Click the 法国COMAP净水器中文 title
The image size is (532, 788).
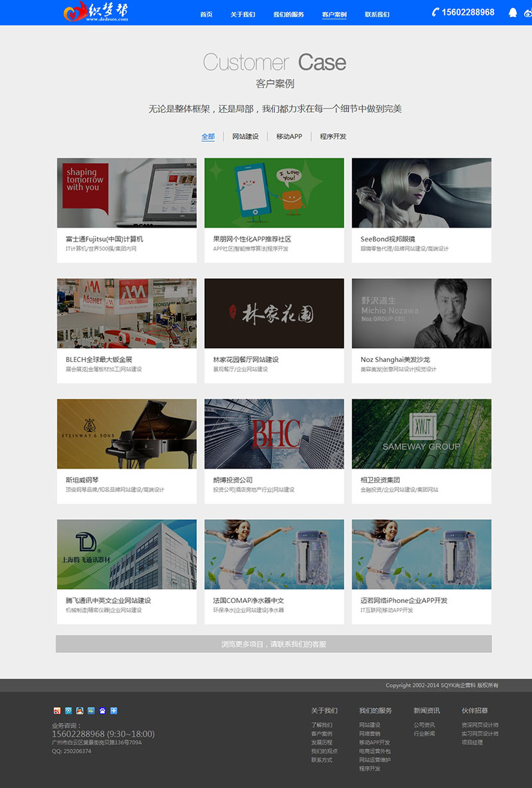tap(249, 600)
